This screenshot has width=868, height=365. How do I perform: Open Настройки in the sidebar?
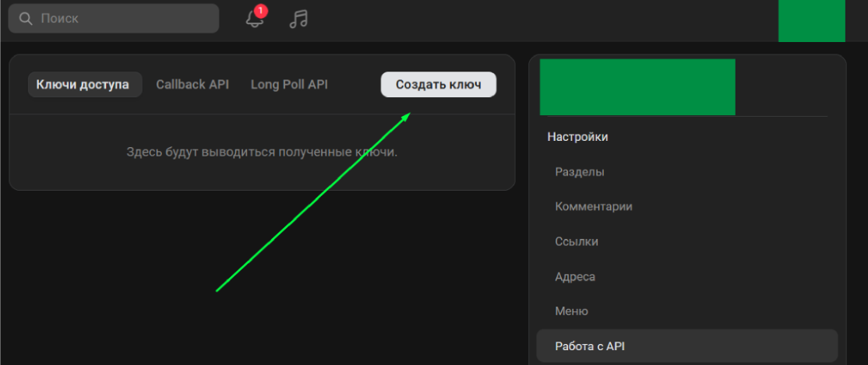coord(577,137)
